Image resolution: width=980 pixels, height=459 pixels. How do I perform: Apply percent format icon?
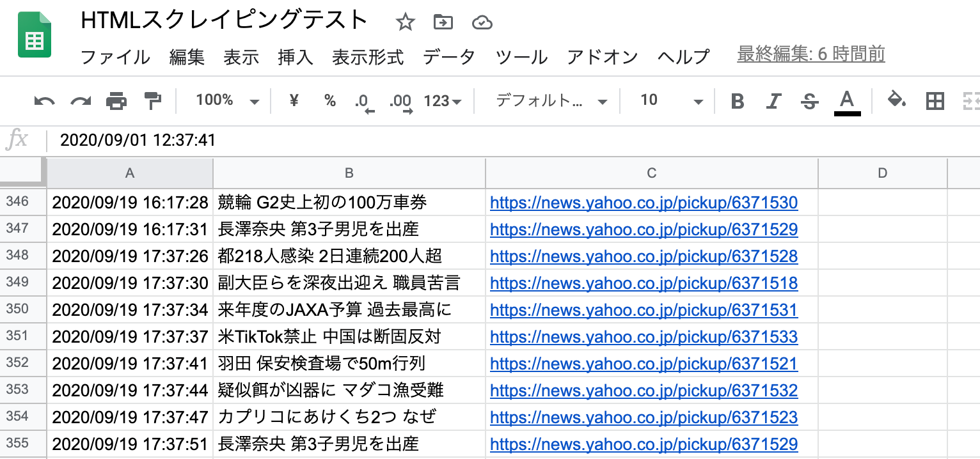[329, 100]
